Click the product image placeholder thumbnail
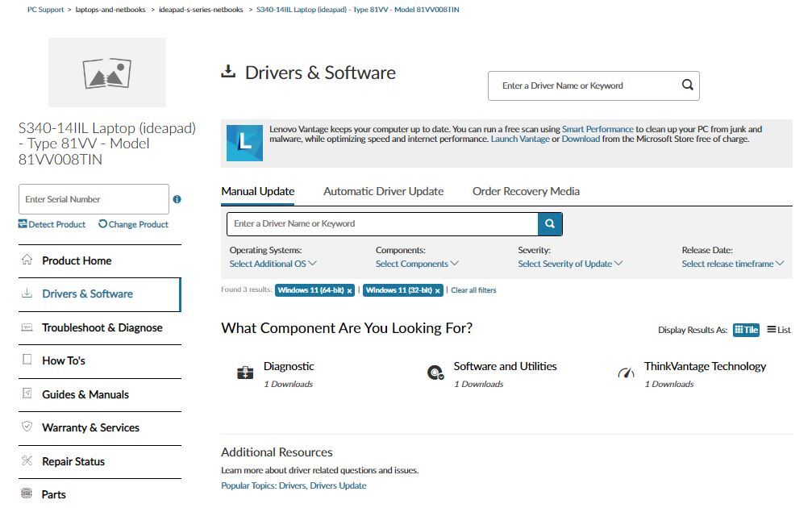This screenshot has height=508, width=812. tap(107, 73)
